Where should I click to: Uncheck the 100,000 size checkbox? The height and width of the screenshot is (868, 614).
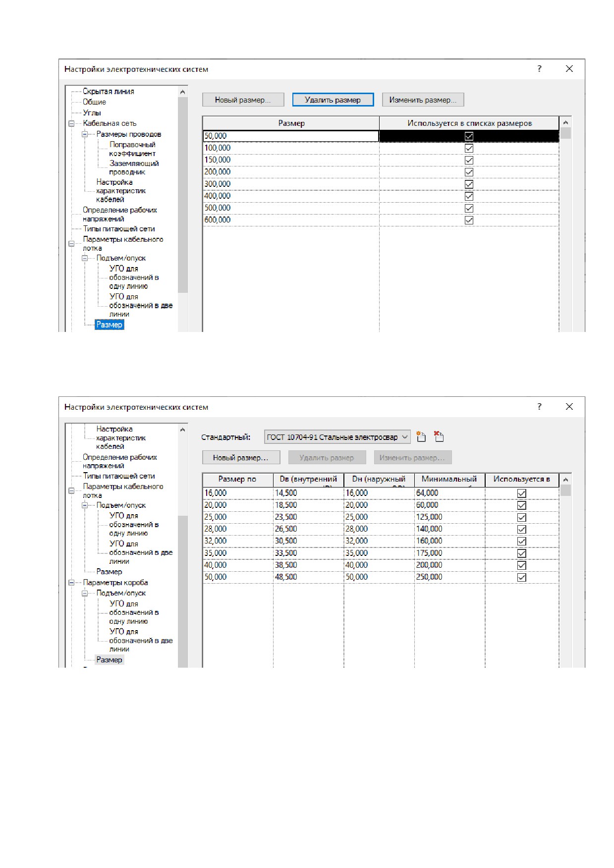click(x=469, y=148)
